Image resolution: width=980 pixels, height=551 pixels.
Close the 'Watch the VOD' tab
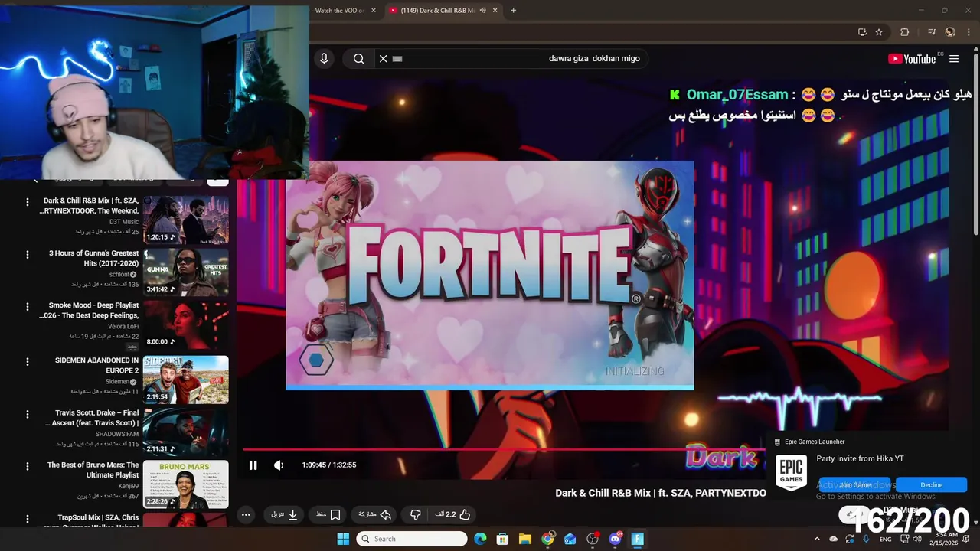pos(374,11)
